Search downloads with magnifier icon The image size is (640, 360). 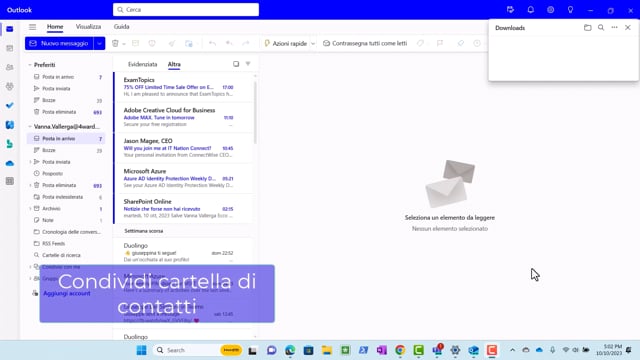pyautogui.click(x=601, y=28)
